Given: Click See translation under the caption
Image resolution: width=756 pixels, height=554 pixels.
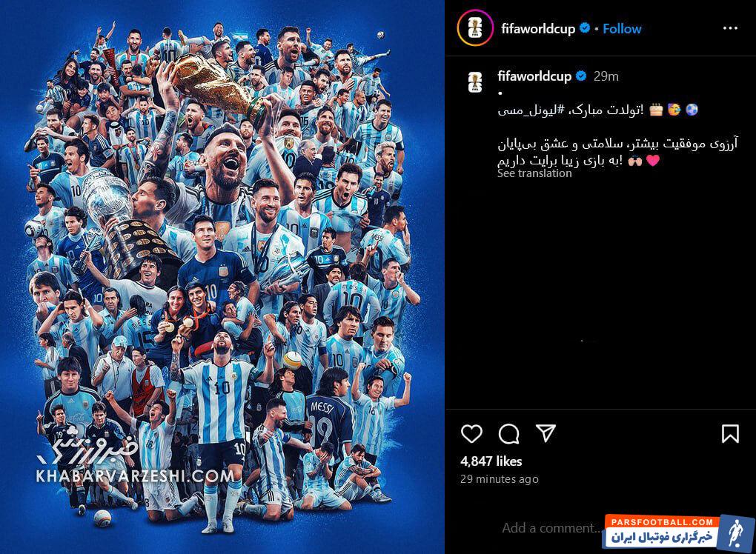Looking at the screenshot, I should click(x=534, y=173).
